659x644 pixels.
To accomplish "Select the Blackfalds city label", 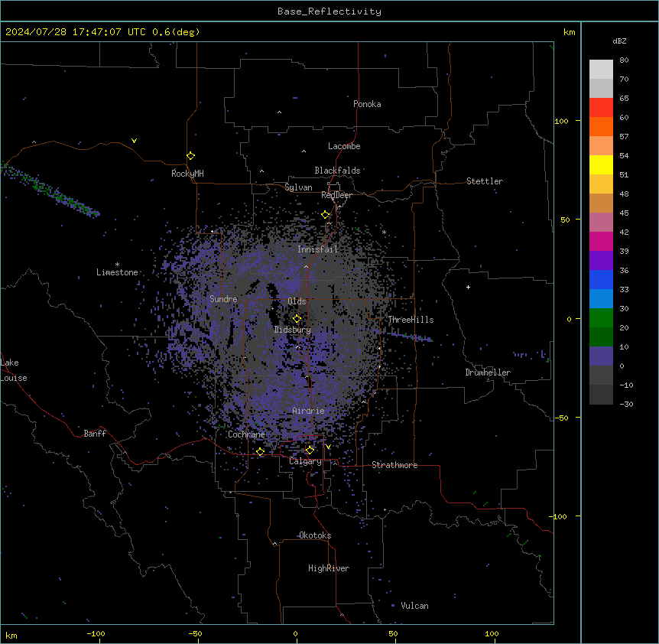I will [x=337, y=171].
